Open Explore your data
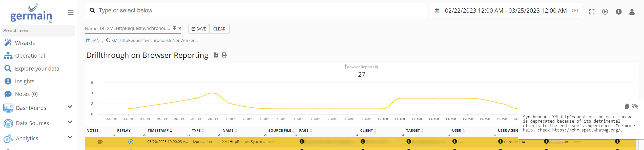This screenshot has height=150, width=644. pos(37,69)
